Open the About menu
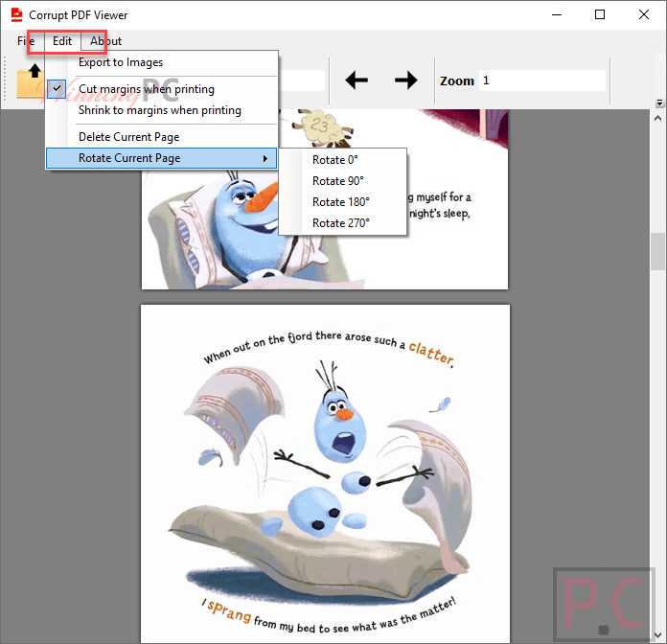 click(105, 41)
